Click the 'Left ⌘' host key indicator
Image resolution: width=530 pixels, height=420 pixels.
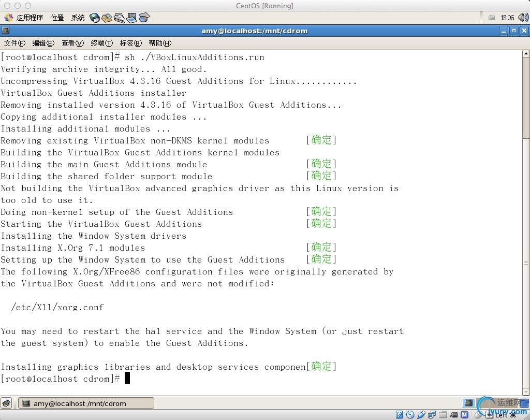[x=506, y=415]
